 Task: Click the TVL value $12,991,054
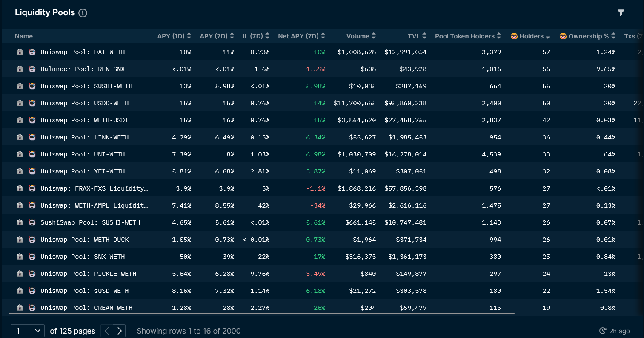coord(405,52)
